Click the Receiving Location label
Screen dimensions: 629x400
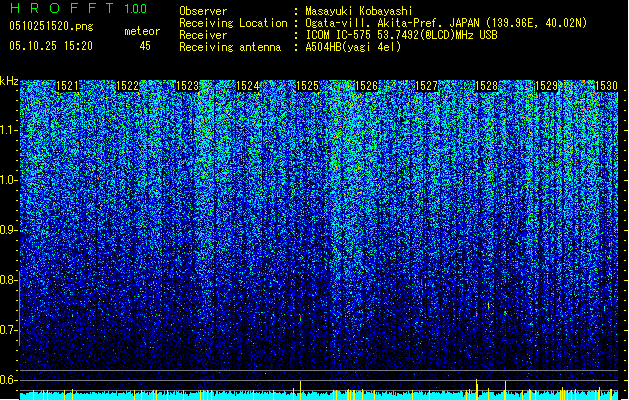pyautogui.click(x=233, y=23)
